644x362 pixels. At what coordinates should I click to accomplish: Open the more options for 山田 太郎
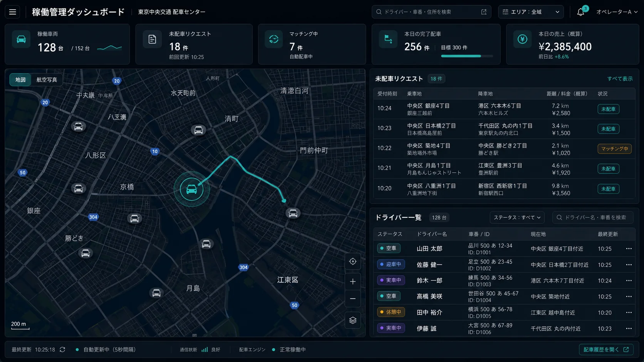[x=629, y=249]
